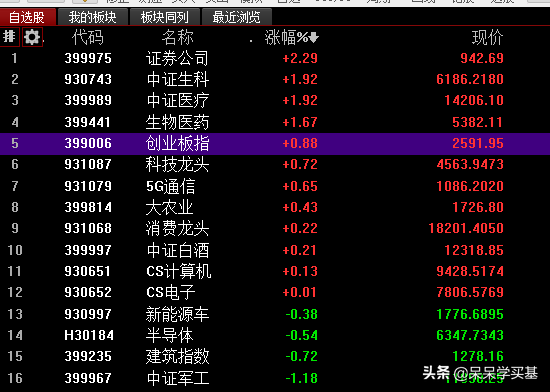The width and height of the screenshot is (550, 392).
Task: Click code 399997
Action: pyautogui.click(x=88, y=250)
